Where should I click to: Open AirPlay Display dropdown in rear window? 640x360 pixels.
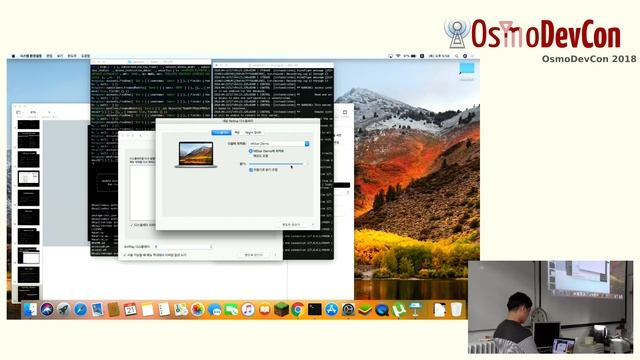click(x=183, y=247)
